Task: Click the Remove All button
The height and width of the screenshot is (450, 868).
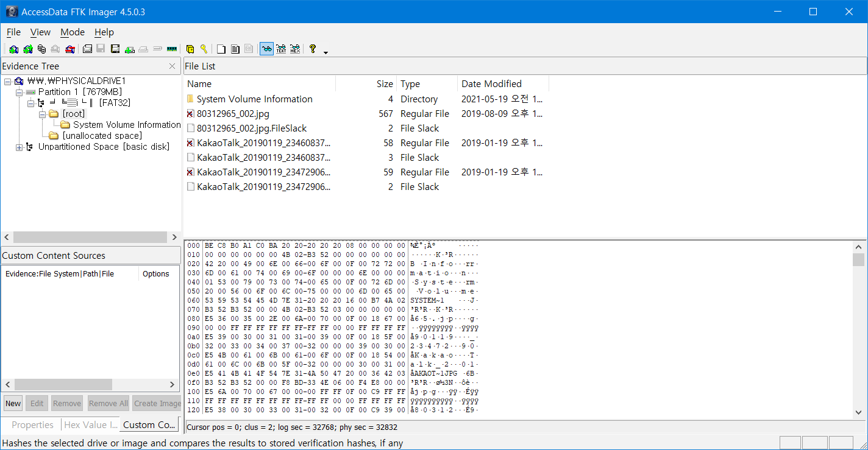Action: pos(108,403)
